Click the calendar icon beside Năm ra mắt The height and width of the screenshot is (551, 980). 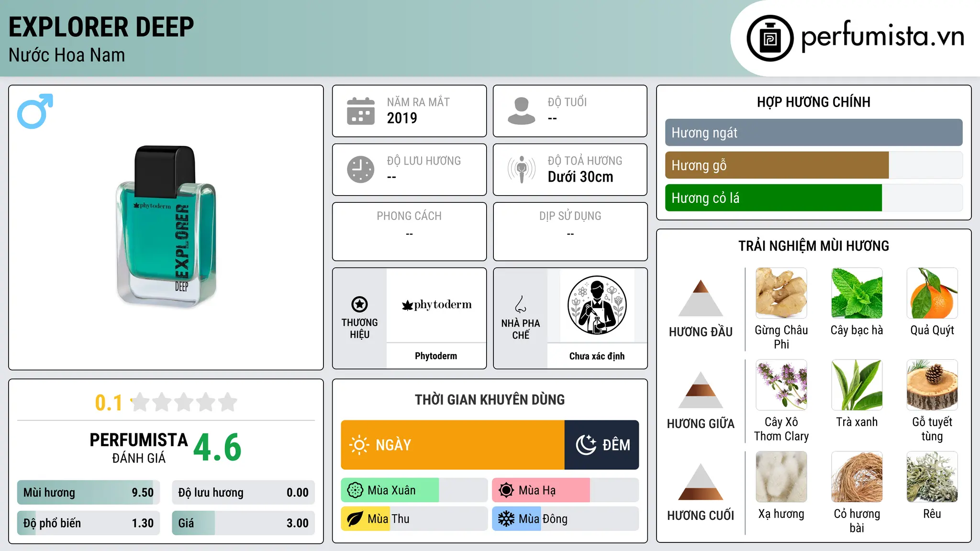361,111
